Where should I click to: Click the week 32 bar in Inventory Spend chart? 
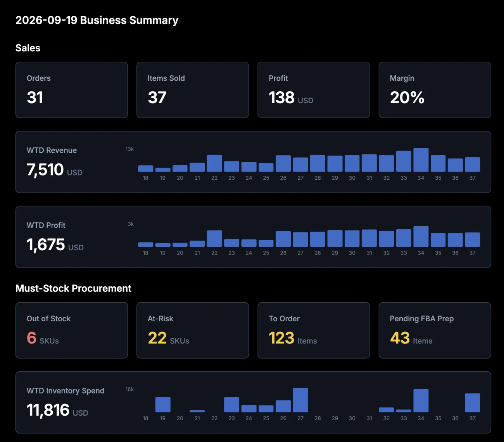(x=387, y=410)
